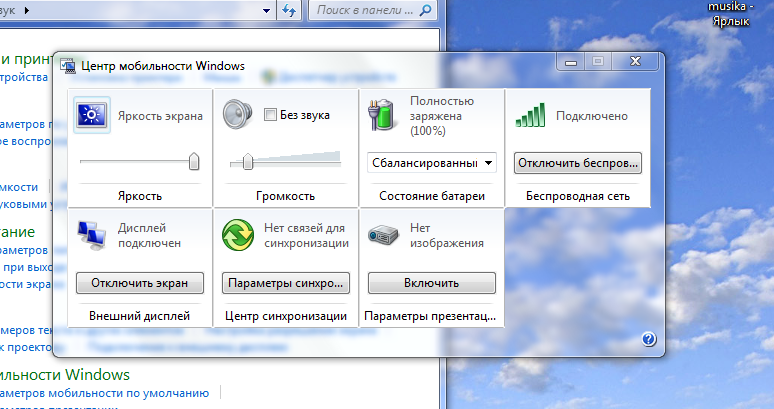Open the battery status icon
Image resolution: width=774 pixels, height=409 pixels.
tap(382, 114)
